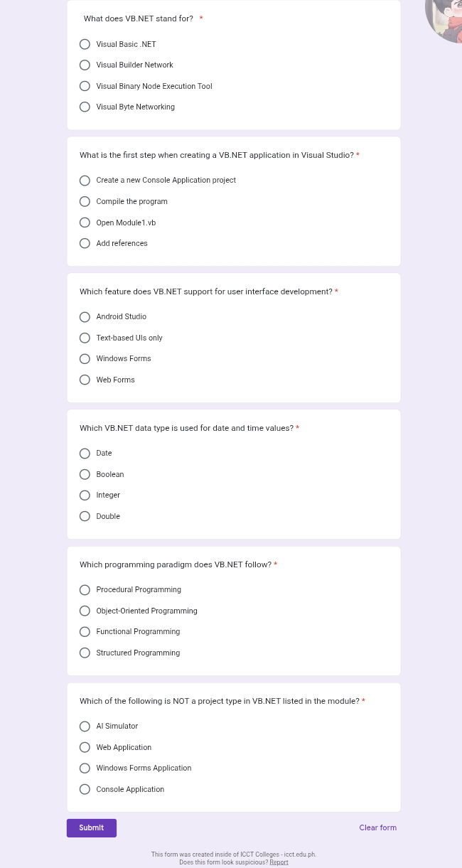Image resolution: width=462 pixels, height=868 pixels.
Task: Select the 'Visual Basic .NET' option
Action: point(85,44)
